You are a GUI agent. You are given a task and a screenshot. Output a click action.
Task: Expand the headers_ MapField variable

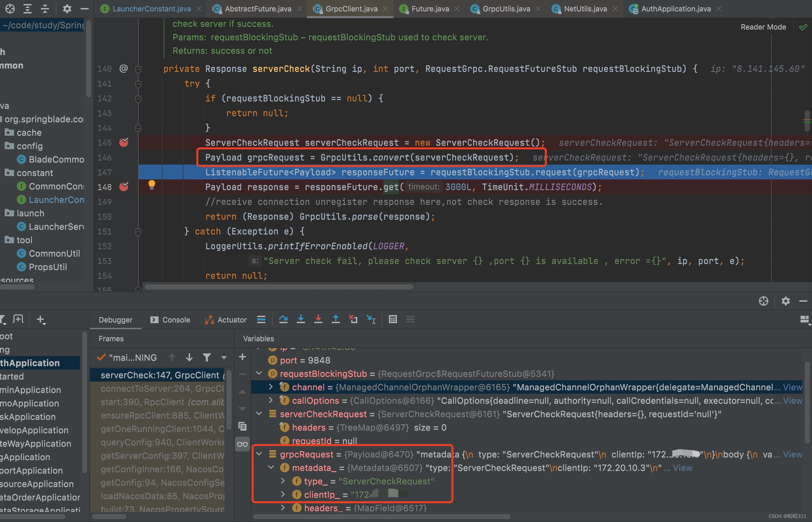[x=283, y=508]
